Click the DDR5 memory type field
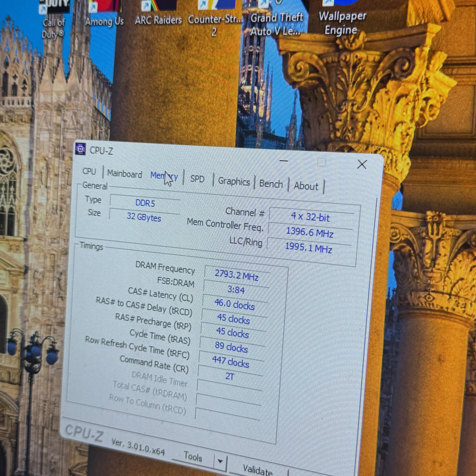476x476 pixels. 145,203
